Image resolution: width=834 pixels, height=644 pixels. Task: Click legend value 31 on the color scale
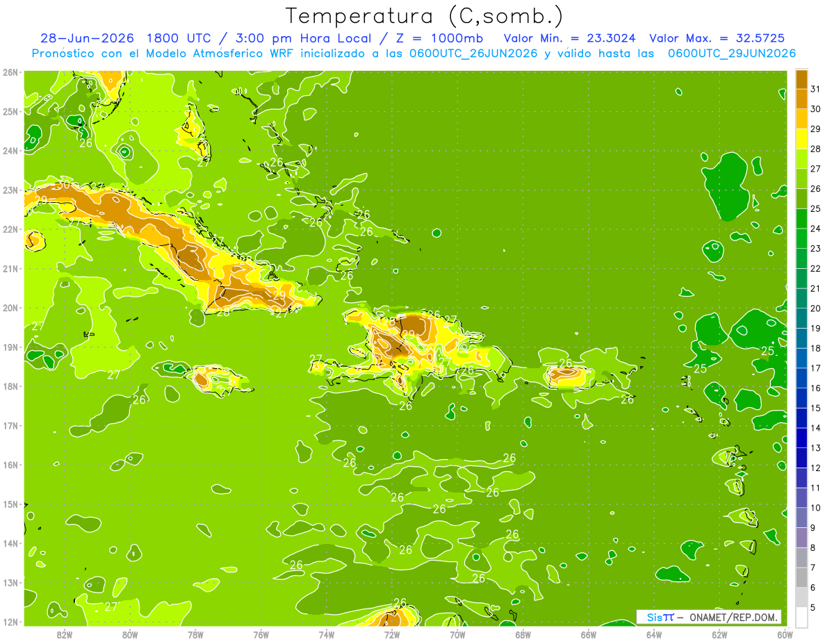tap(816, 89)
